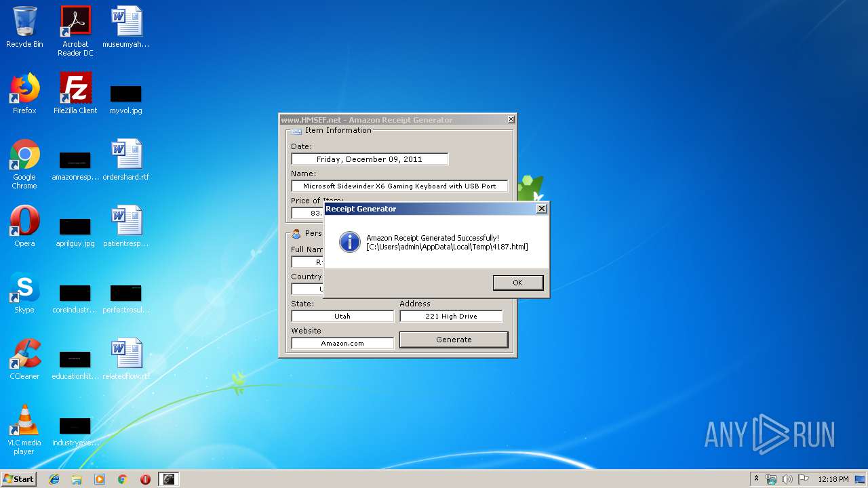Screen dimensions: 868x488
Task: Open Windows Explorer folder in taskbar
Action: point(77,479)
